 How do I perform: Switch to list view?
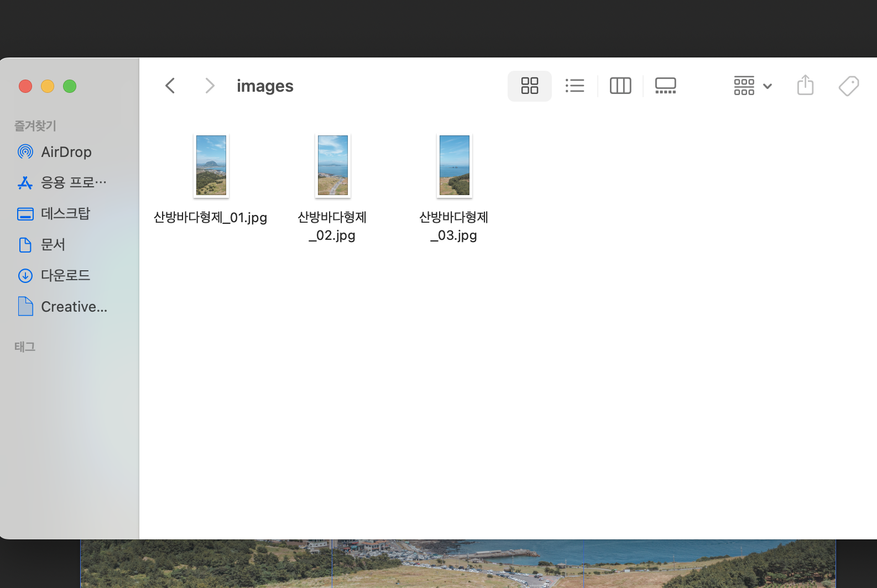(575, 86)
